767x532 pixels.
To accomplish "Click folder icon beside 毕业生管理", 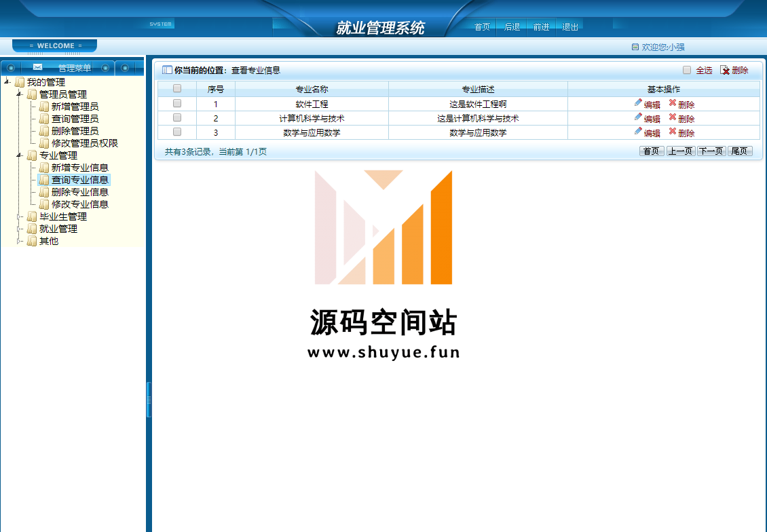I will pos(32,216).
